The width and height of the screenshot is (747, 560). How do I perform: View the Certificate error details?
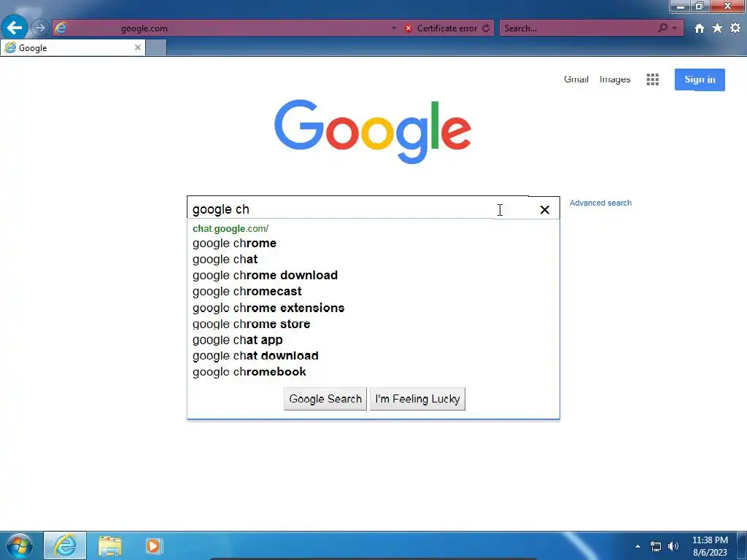pos(447,28)
